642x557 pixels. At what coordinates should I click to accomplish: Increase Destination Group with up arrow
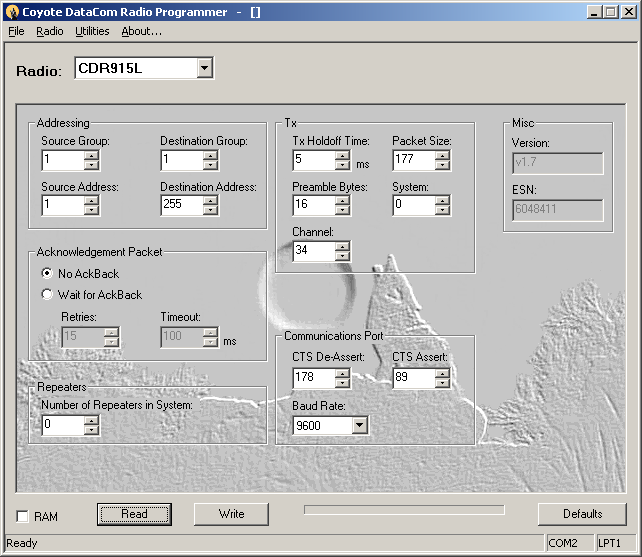click(x=210, y=156)
